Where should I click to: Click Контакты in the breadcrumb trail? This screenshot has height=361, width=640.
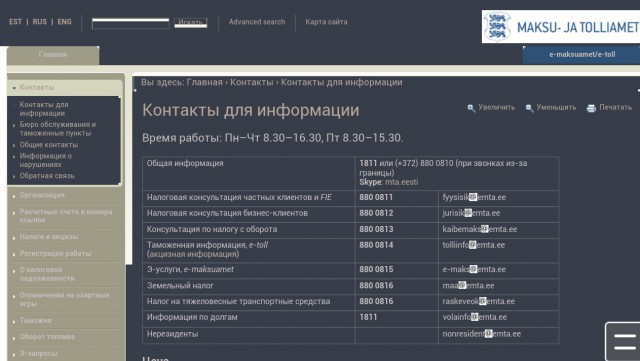(x=251, y=82)
